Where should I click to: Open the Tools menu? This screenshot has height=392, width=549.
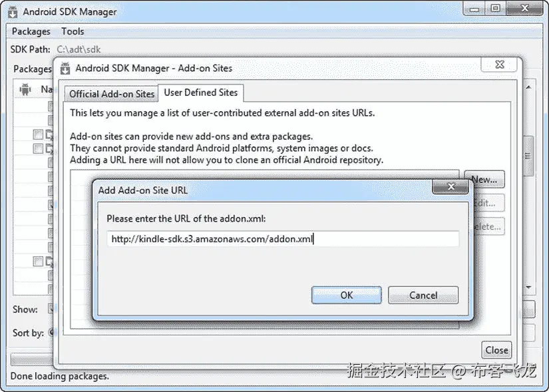tap(73, 31)
